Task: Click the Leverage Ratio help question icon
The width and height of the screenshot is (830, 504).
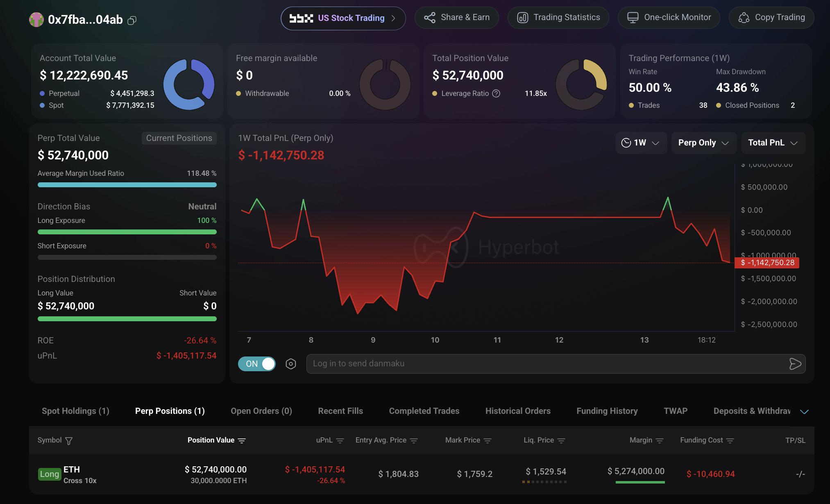Action: (x=496, y=93)
